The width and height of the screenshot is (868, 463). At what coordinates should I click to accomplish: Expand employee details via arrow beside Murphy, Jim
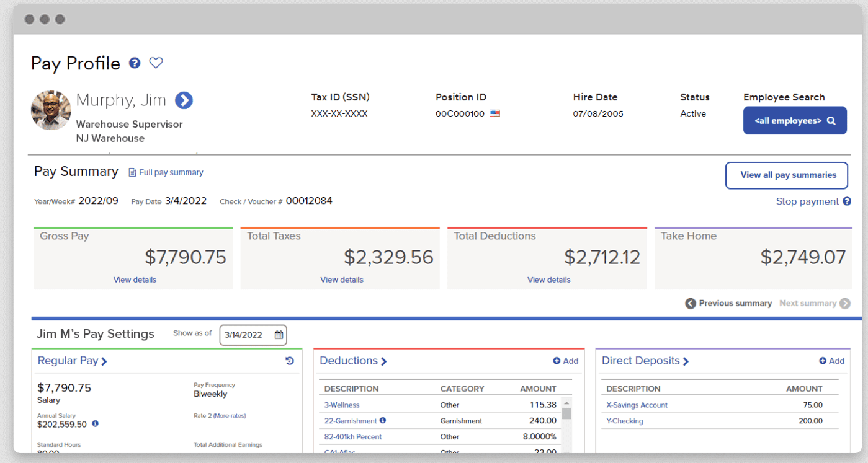pos(184,100)
